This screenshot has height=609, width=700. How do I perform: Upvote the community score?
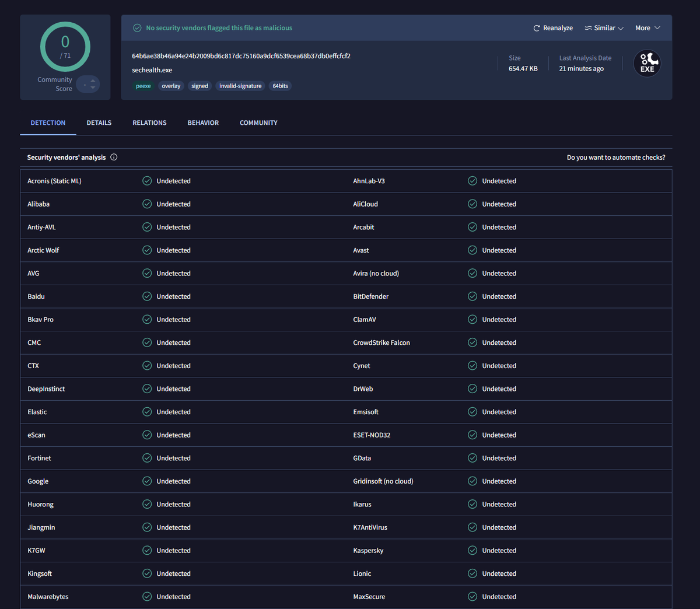coord(93,80)
